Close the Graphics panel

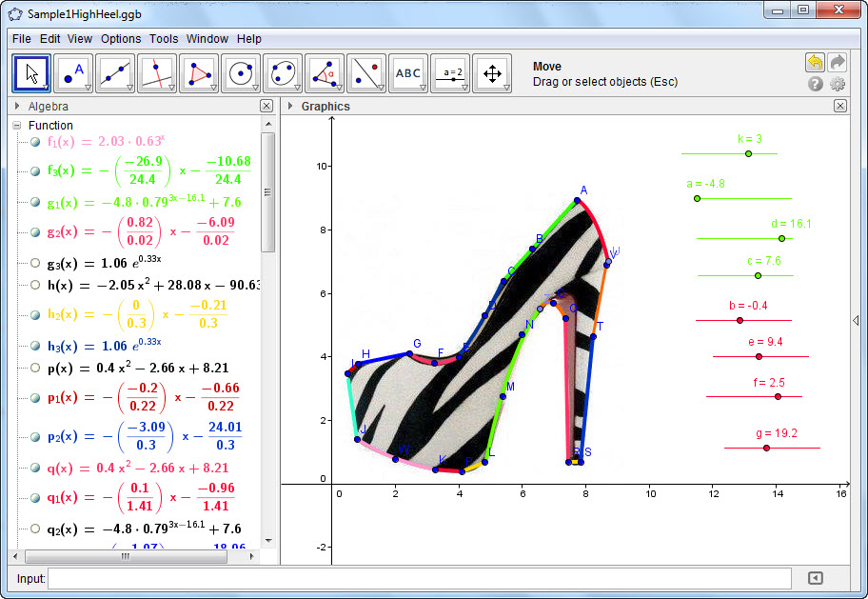tap(839, 106)
